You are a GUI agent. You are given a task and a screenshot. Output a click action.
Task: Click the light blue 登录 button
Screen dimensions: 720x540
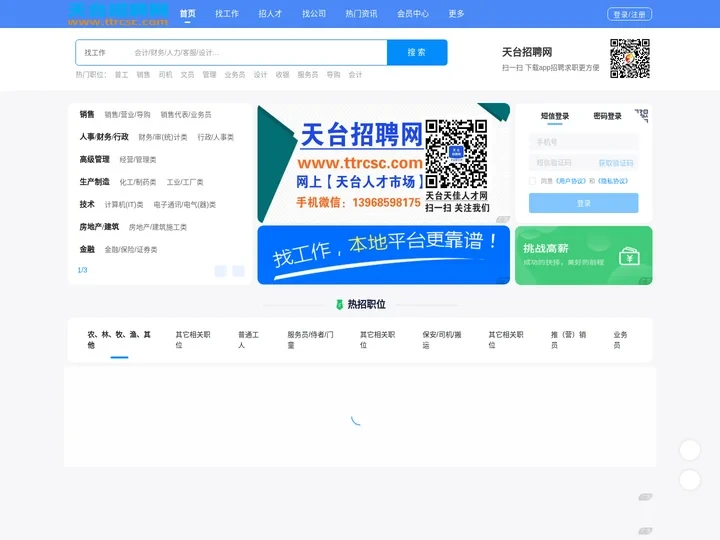click(x=584, y=203)
